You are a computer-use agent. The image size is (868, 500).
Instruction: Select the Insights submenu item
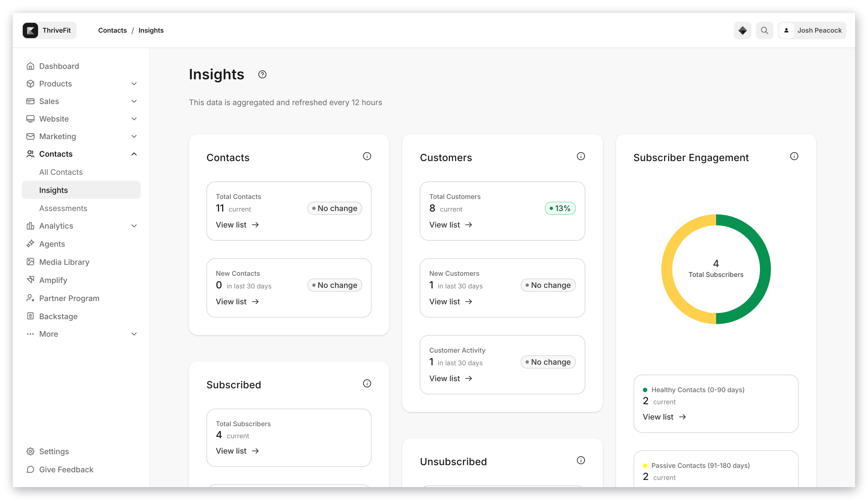pyautogui.click(x=81, y=190)
